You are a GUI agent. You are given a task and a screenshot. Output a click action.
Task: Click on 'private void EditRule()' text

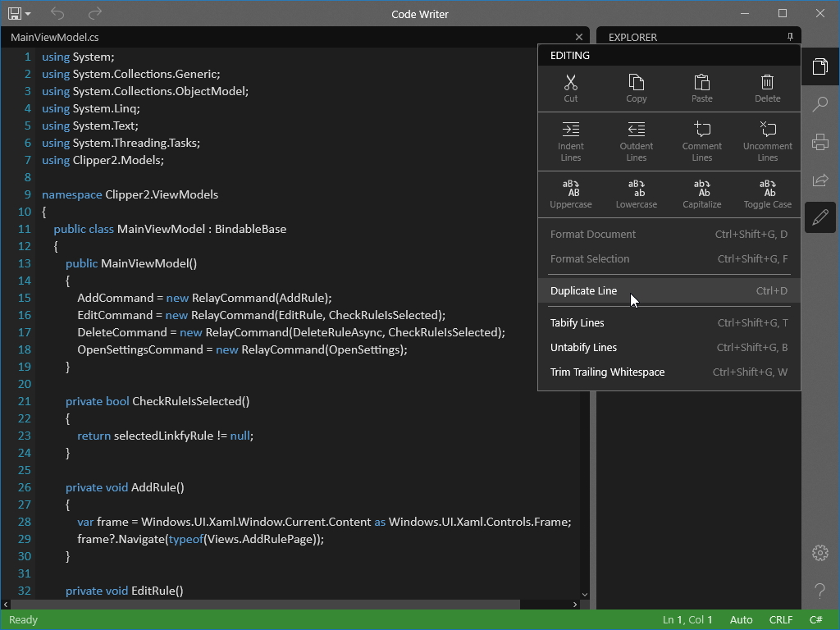point(125,591)
